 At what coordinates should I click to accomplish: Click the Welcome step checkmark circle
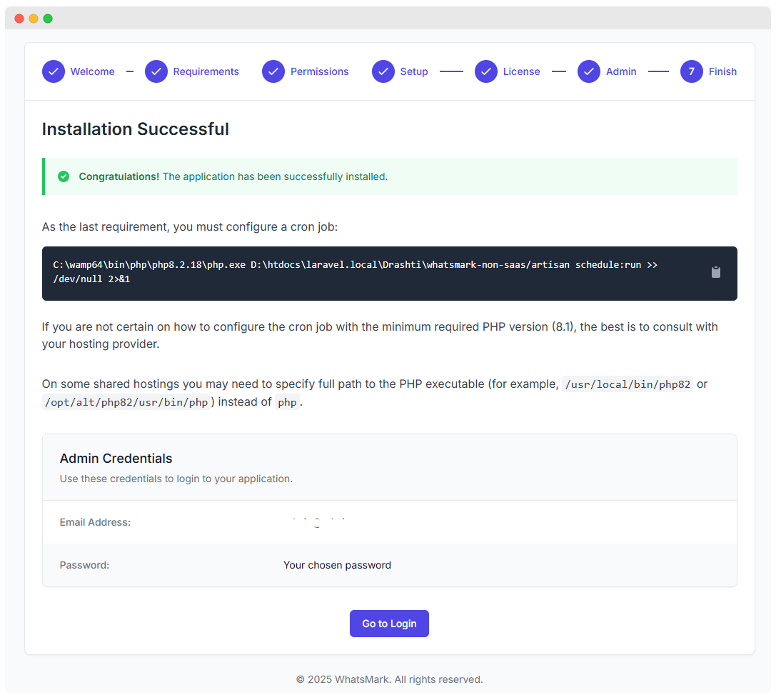pos(54,71)
